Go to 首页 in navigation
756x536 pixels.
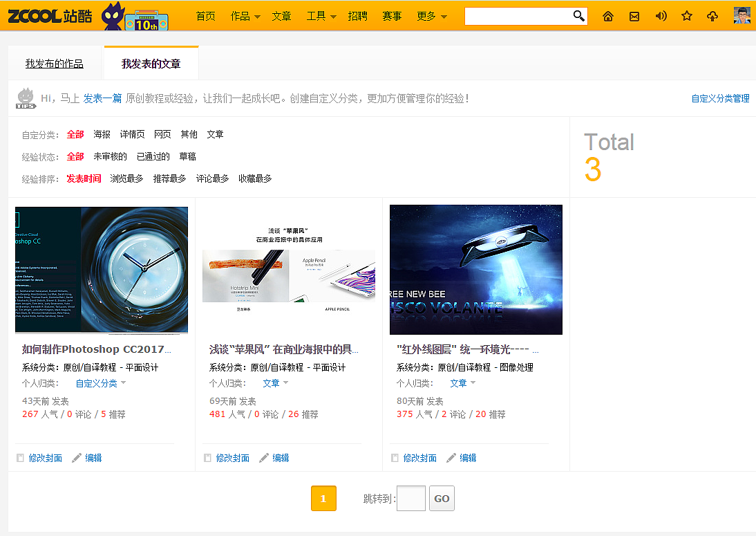point(206,17)
